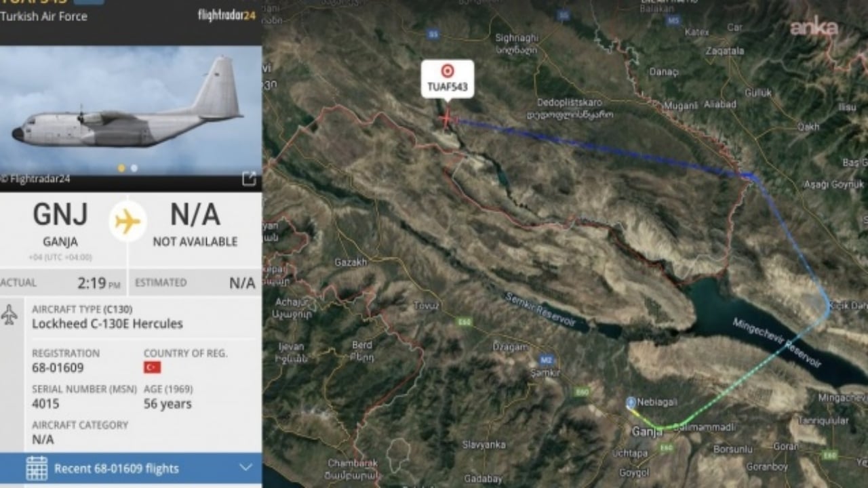Open the Recent 68-01609 flights bar
The image size is (868, 488).
pos(131,469)
